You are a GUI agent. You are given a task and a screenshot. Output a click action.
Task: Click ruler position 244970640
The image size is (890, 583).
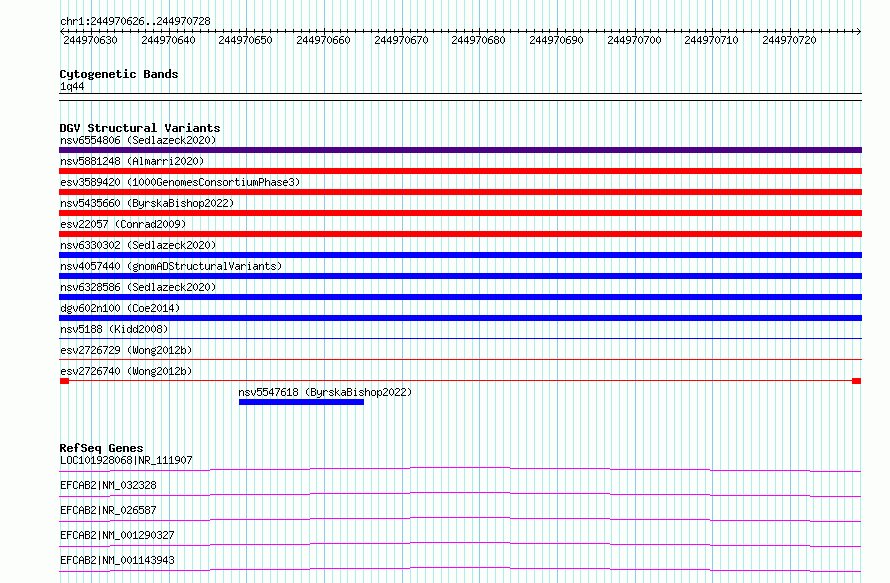pos(168,40)
